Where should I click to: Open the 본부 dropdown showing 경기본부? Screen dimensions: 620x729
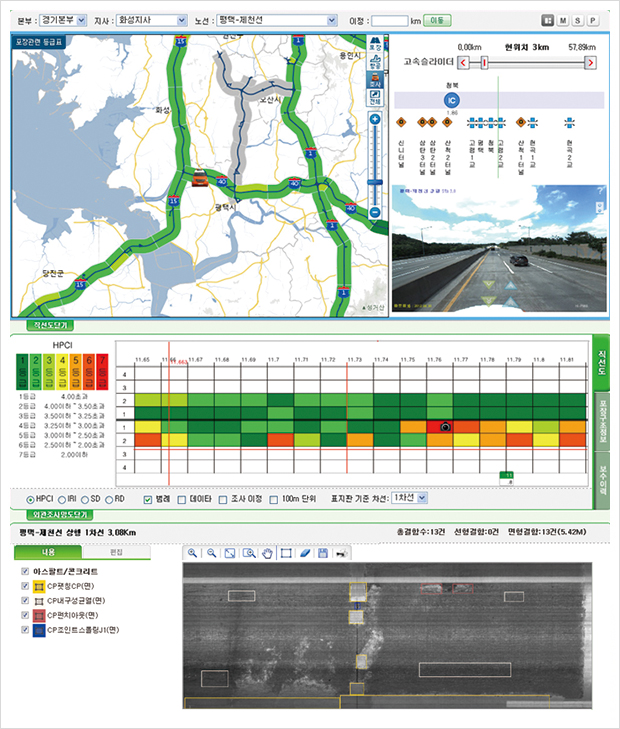[63, 20]
